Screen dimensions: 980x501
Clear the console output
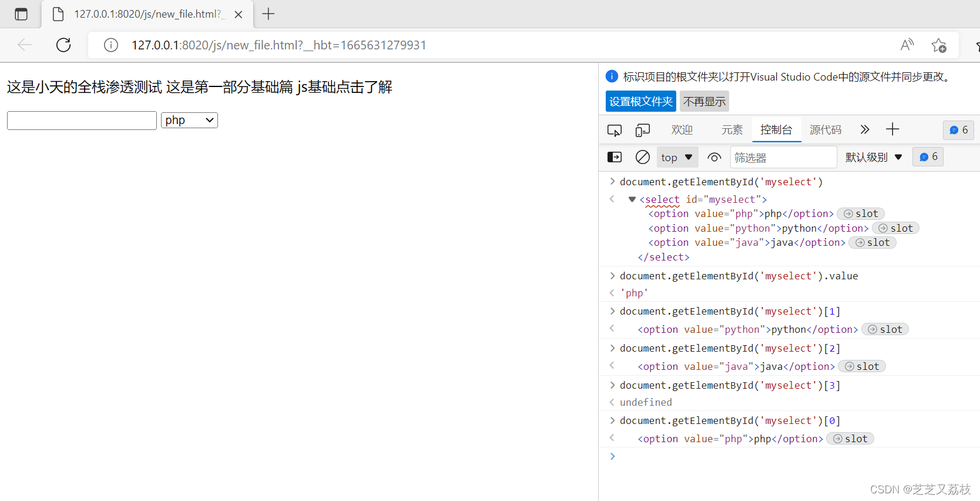(x=643, y=157)
